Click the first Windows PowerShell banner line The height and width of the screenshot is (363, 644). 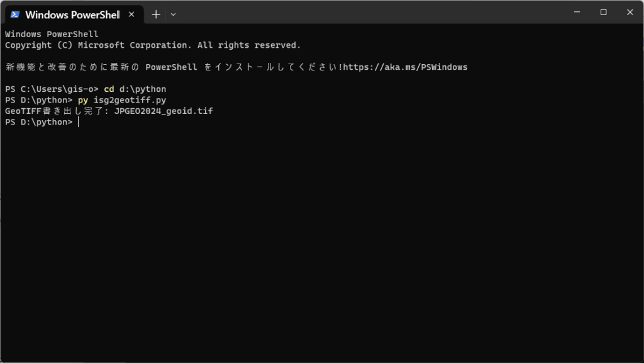tap(52, 34)
